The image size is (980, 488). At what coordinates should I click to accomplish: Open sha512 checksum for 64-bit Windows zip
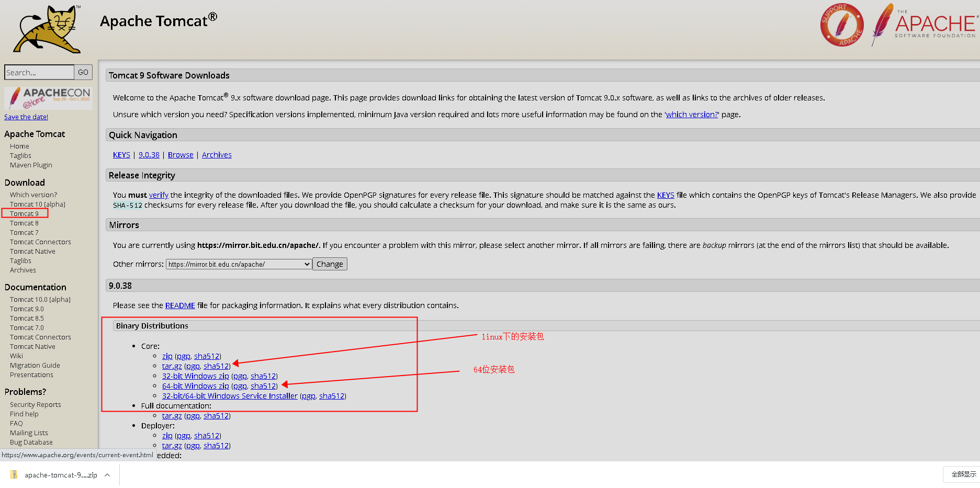(x=263, y=386)
